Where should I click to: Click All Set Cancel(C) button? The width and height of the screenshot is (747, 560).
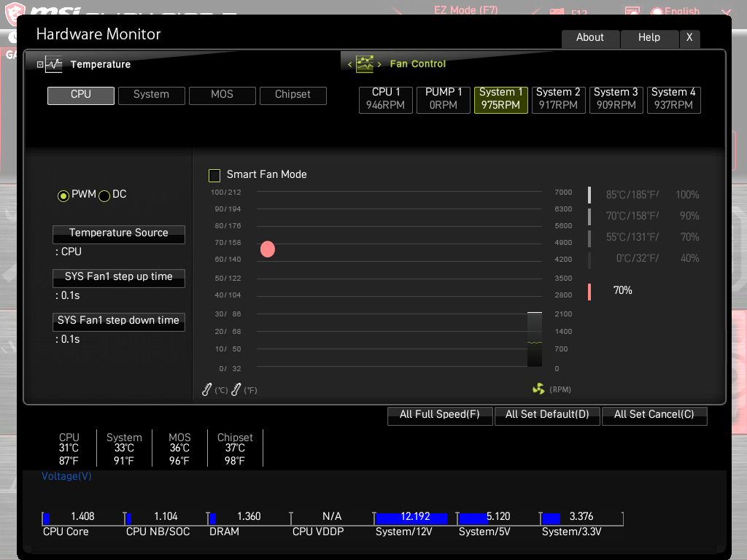[x=654, y=415]
